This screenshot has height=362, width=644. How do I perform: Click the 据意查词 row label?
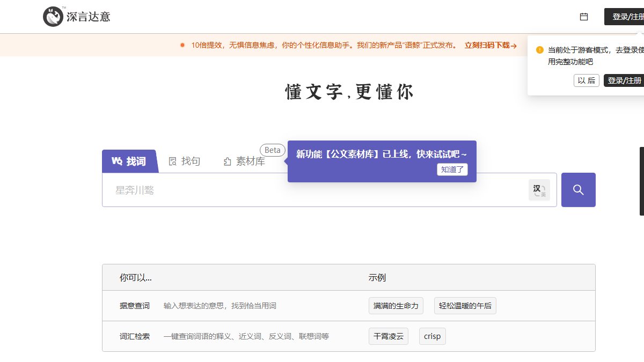click(135, 306)
